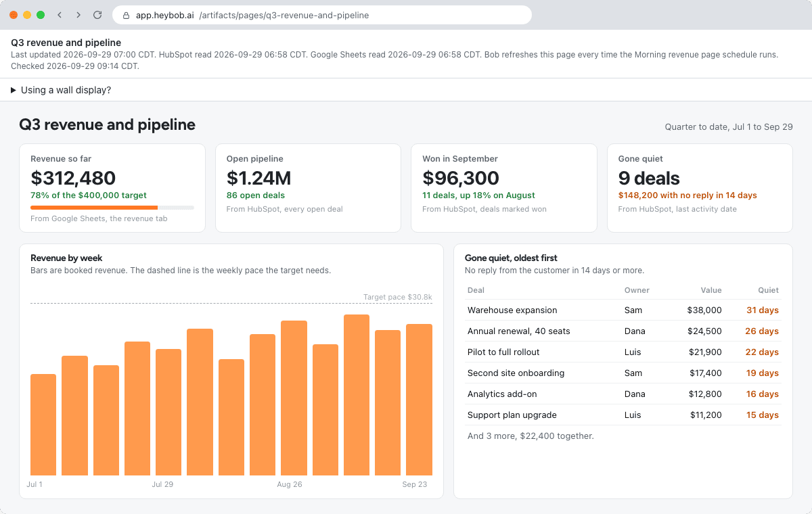Click the 'Jul 29' axis label

point(162,484)
